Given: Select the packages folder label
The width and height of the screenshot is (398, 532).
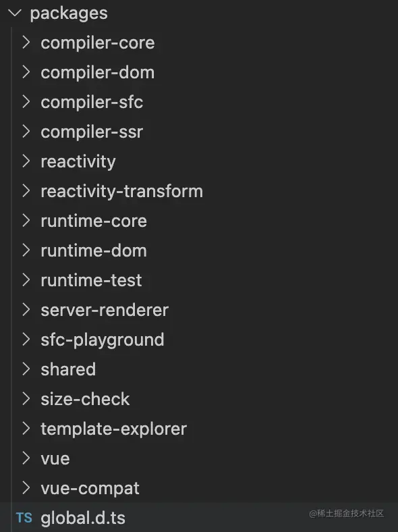Looking at the screenshot, I should click(69, 14).
